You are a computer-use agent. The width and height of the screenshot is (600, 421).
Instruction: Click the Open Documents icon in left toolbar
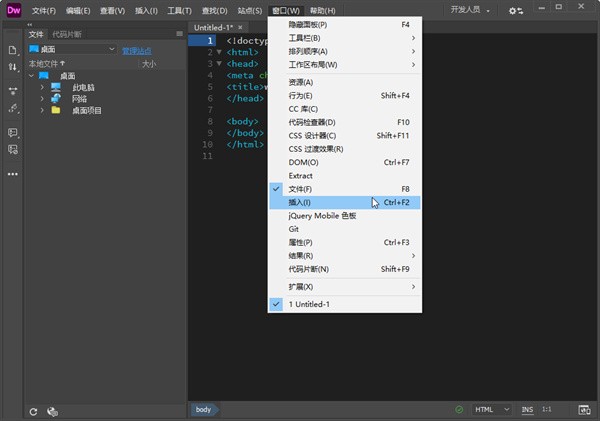click(13, 50)
